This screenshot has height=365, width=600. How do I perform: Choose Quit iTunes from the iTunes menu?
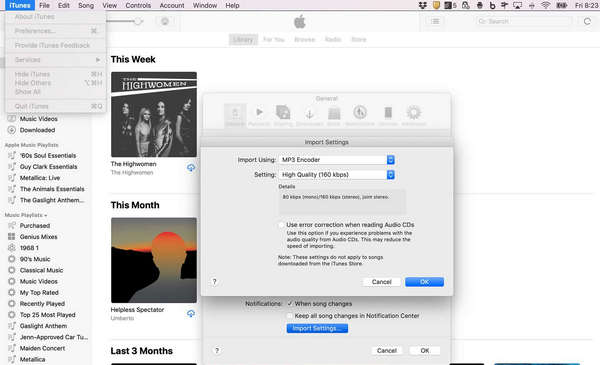pos(56,106)
